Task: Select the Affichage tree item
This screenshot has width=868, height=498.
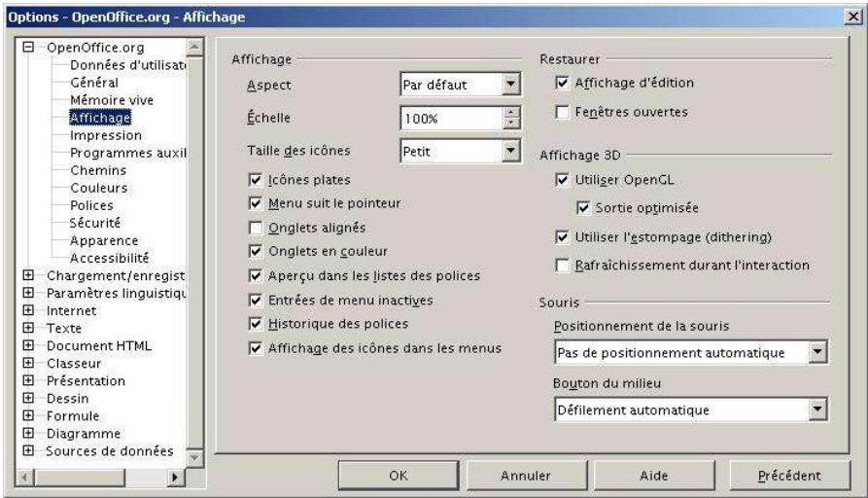Action: [x=100, y=118]
